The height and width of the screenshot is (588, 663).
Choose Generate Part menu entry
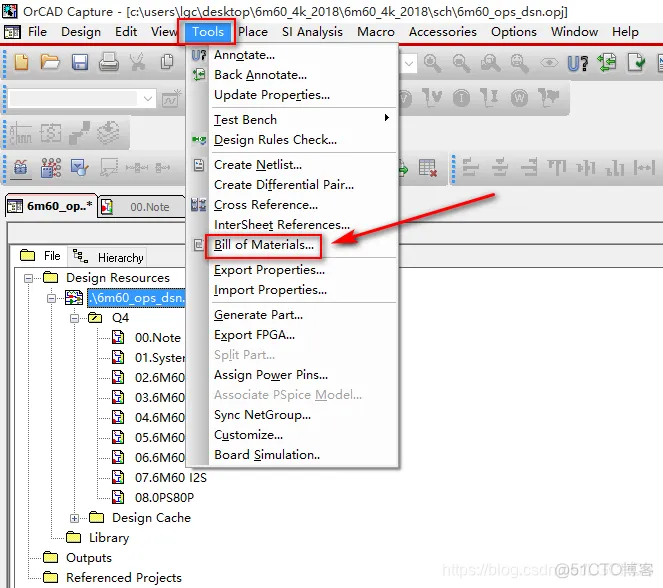258,315
